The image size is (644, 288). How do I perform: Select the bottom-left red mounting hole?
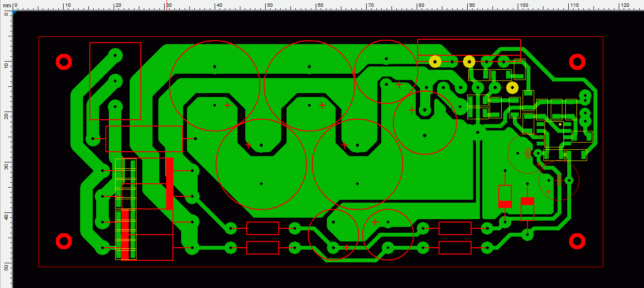(x=64, y=241)
